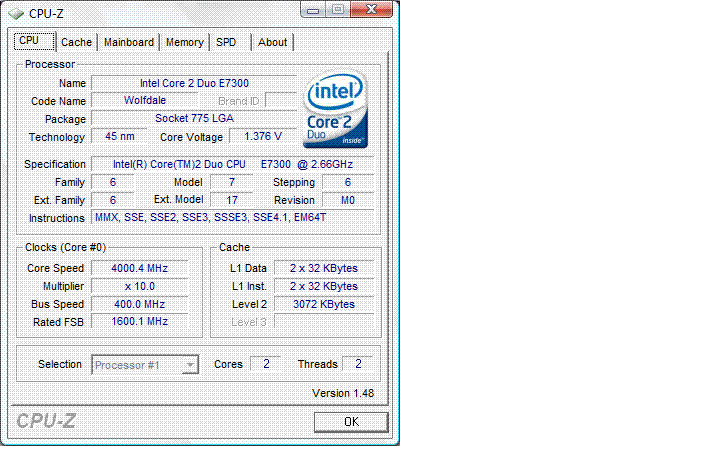Click the Code Name value Wolfdale

145,101
